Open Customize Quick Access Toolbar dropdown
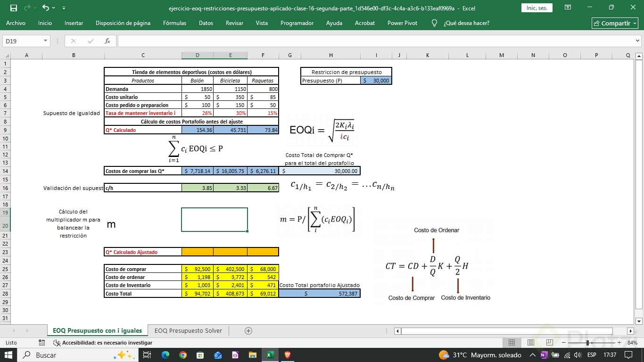Image resolution: width=644 pixels, height=362 pixels. pyautogui.click(x=64, y=8)
